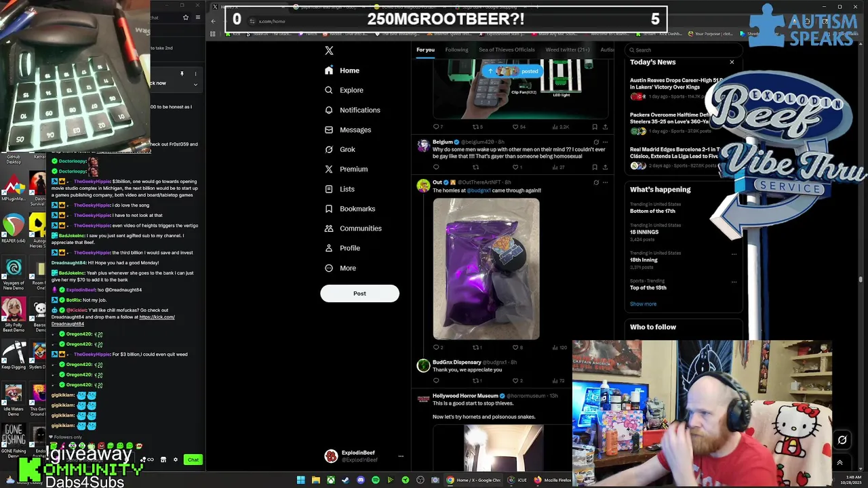Open the Weed twitter (21+) tab
The width and height of the screenshot is (868, 488).
568,49
